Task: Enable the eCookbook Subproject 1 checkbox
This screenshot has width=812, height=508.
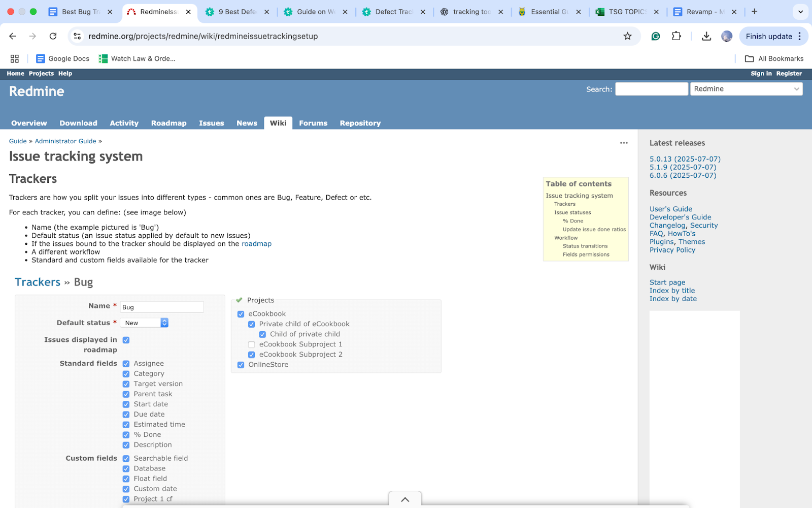Action: [251, 344]
